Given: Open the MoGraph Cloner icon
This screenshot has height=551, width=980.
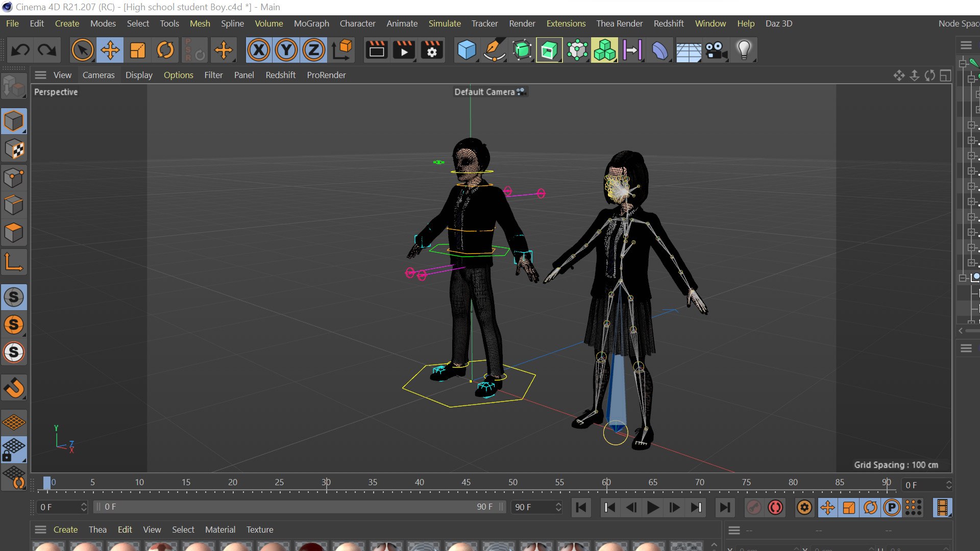Looking at the screenshot, I should point(604,50).
